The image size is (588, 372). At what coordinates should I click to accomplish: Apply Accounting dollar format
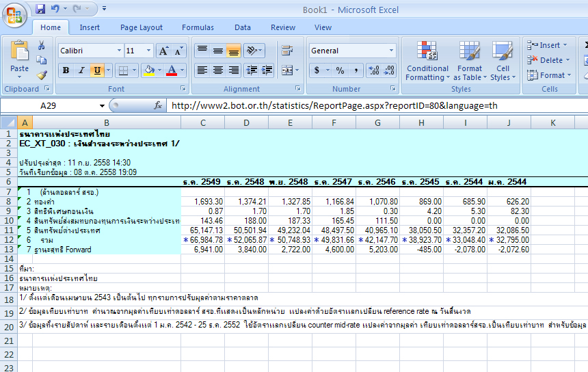coord(317,70)
